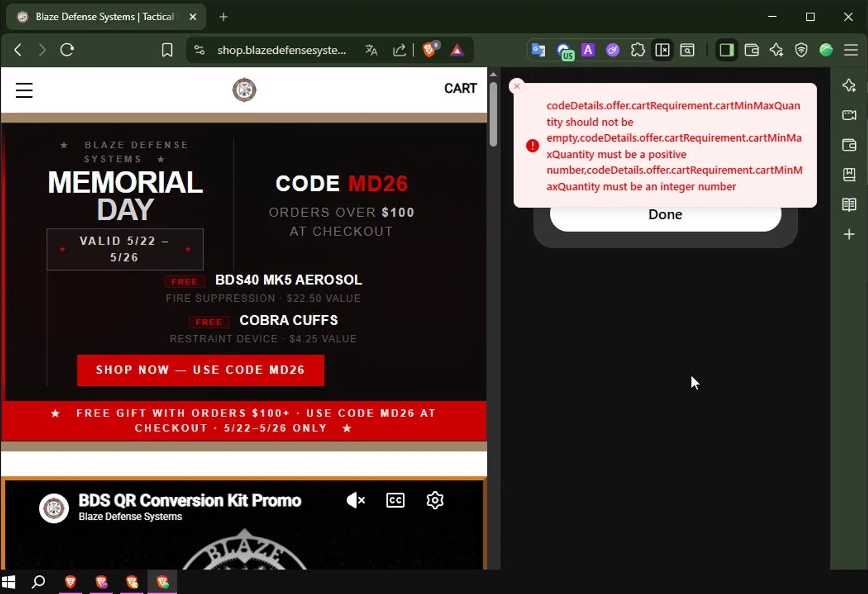Open the Windows Start menu
868x594 pixels.
8,582
